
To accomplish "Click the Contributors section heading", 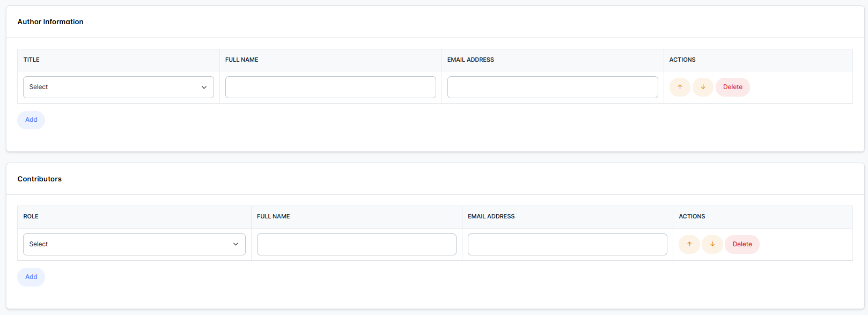I will tap(40, 179).
